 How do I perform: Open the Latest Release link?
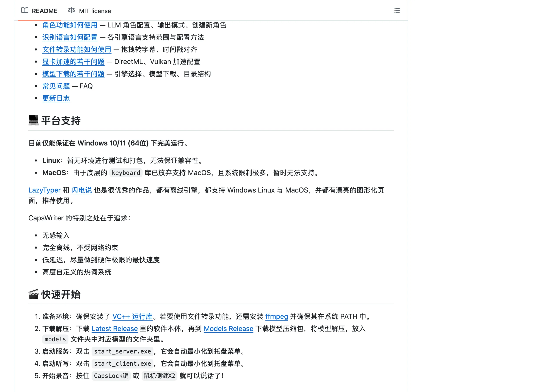click(x=115, y=329)
